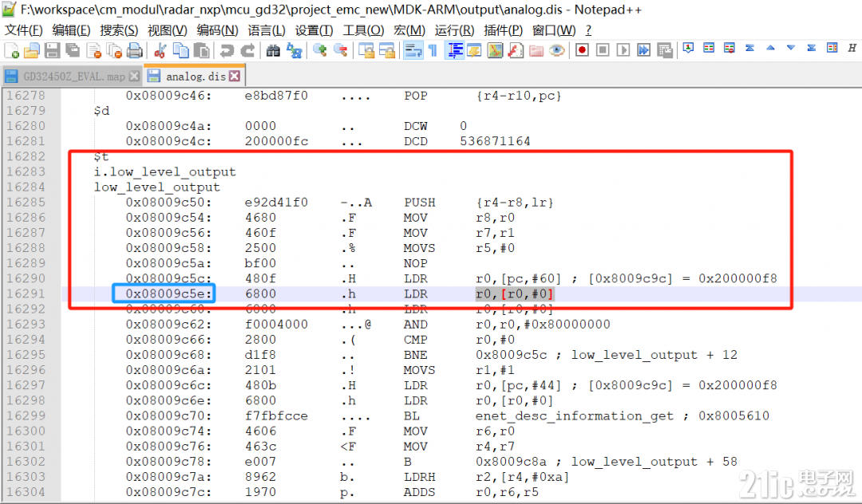Click clear compare results icon
Image resolution: width=862 pixels, height=504 pixels.
(729, 49)
